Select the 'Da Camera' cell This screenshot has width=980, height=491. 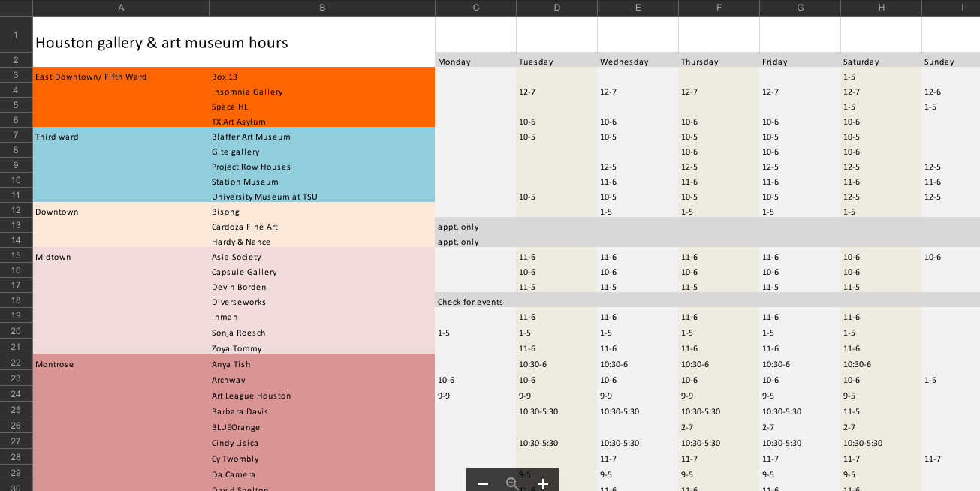[322, 473]
